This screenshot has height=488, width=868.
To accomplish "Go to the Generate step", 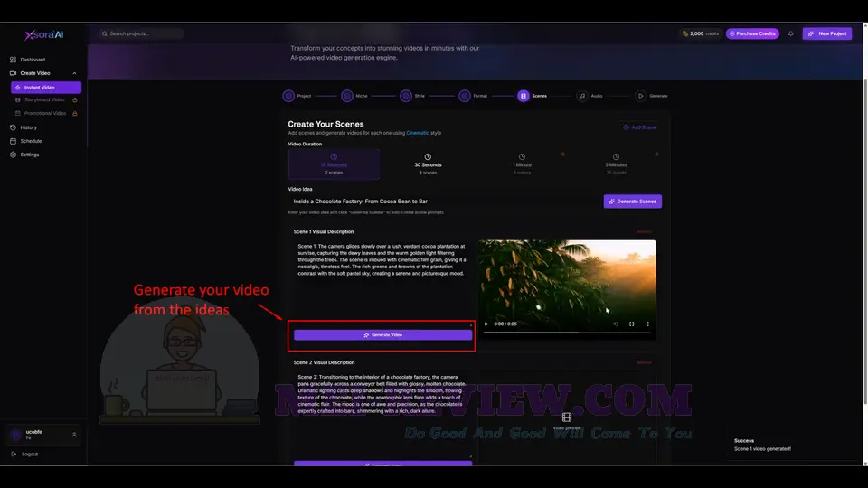I will click(x=640, y=96).
